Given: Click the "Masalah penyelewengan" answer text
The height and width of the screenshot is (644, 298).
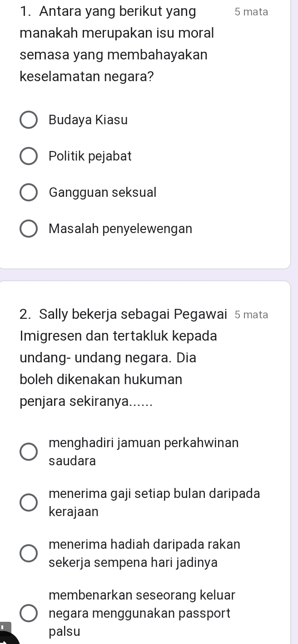Looking at the screenshot, I should pyautogui.click(x=120, y=229).
